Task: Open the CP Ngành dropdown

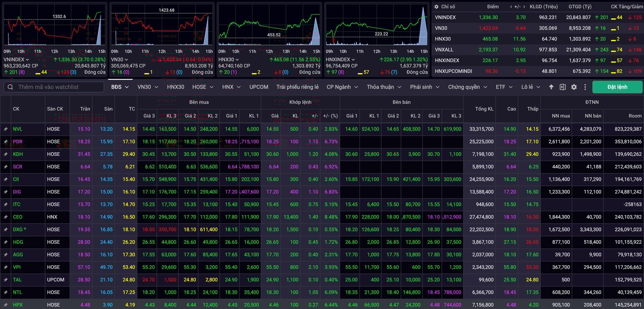Action: [342, 87]
